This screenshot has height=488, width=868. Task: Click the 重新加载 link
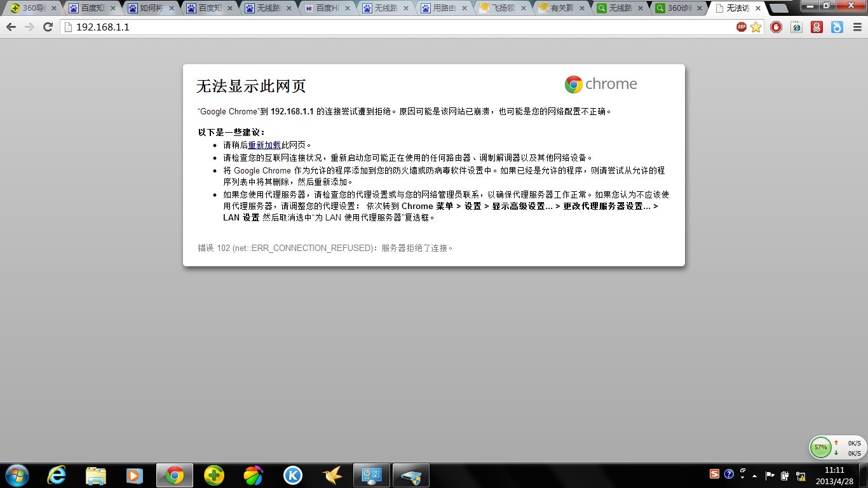tap(264, 146)
